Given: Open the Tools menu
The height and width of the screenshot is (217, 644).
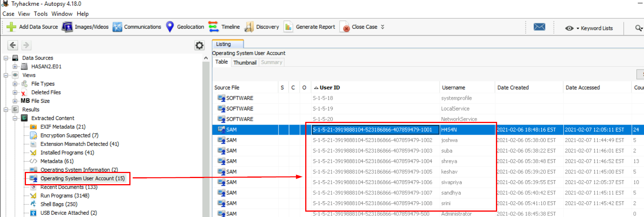Looking at the screenshot, I should 40,14.
